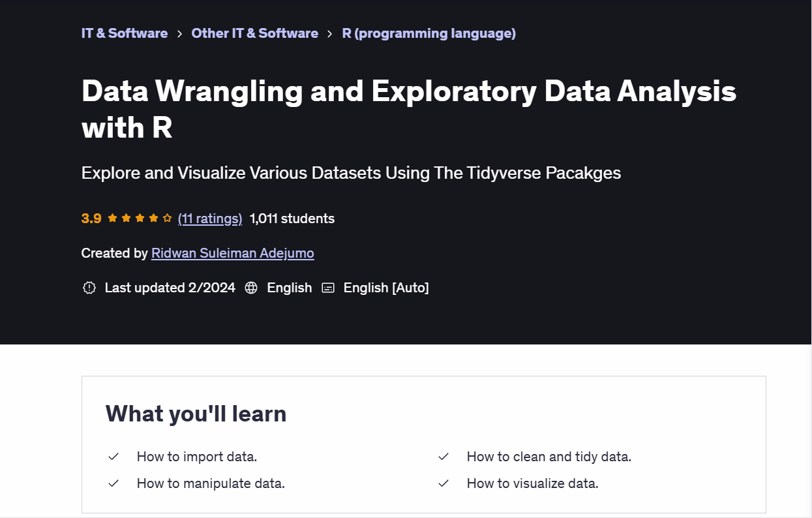The image size is (812, 518).
Task: Click the 1,011 students text
Action: click(292, 219)
